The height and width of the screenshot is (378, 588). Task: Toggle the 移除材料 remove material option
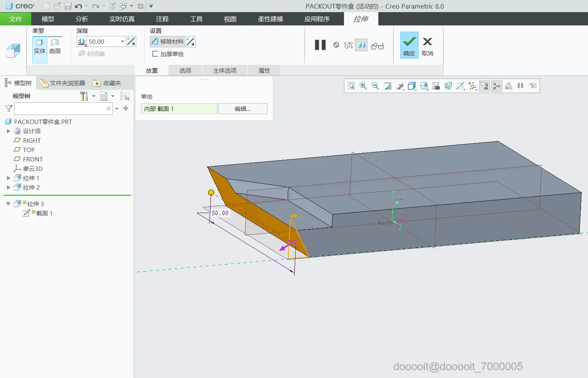point(167,41)
